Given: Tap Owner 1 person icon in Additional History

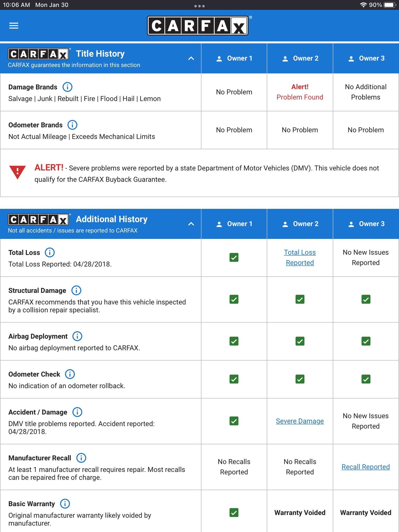Looking at the screenshot, I should (219, 224).
